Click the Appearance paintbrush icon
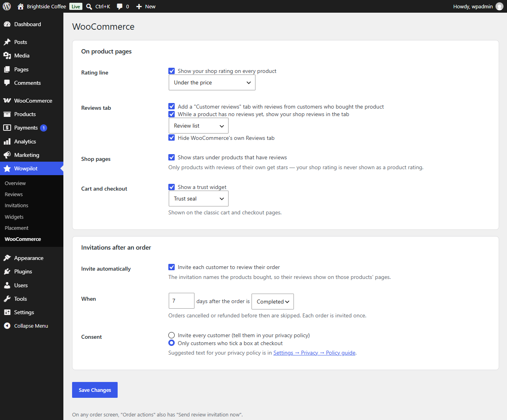This screenshot has height=420, width=507. click(x=7, y=258)
